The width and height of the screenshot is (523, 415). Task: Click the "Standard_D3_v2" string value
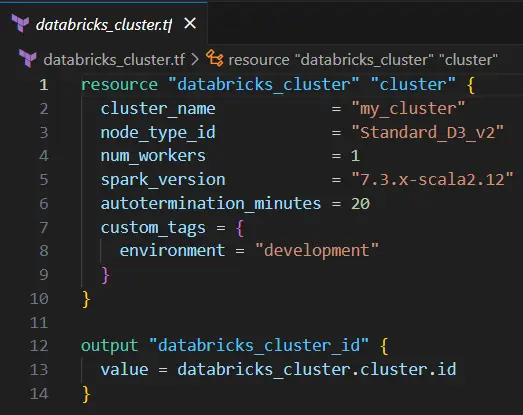coord(427,132)
